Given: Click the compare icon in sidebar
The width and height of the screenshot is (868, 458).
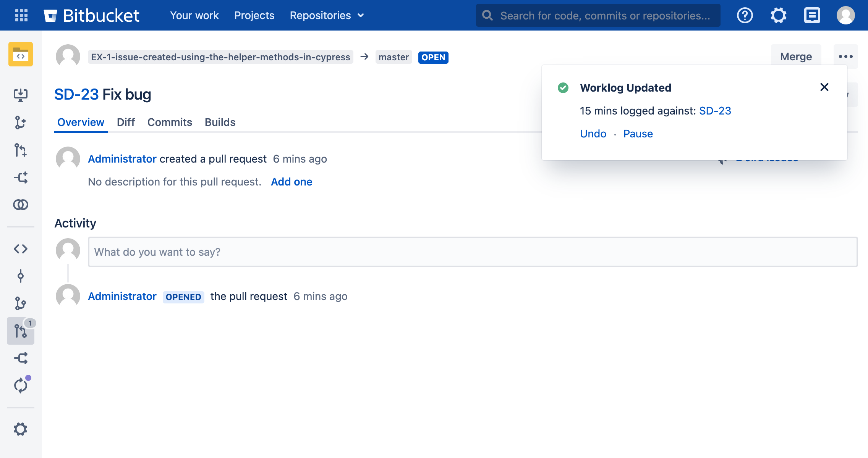Looking at the screenshot, I should [x=21, y=205].
